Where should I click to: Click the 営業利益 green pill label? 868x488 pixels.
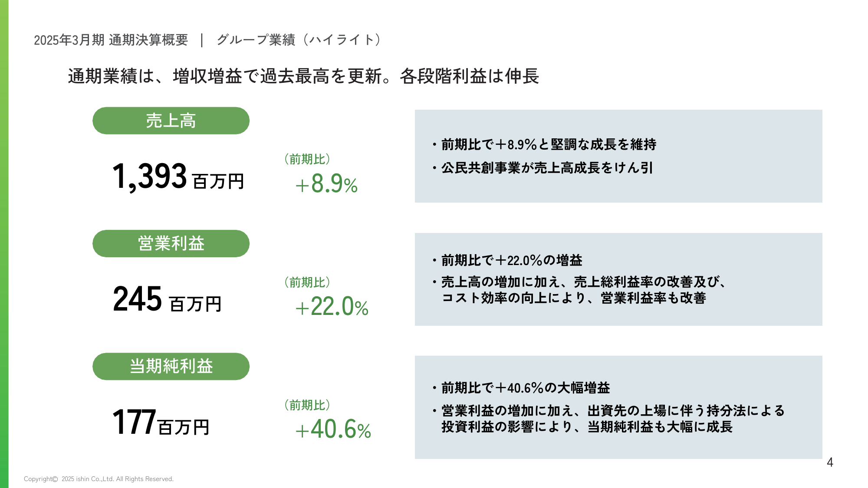point(171,243)
